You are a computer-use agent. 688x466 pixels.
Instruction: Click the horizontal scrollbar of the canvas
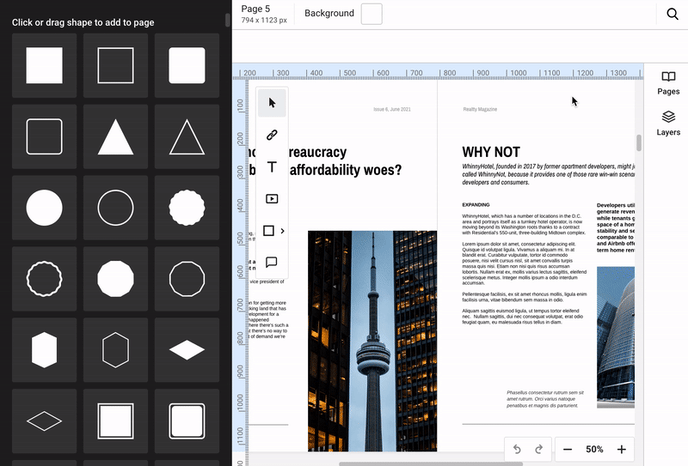click(430, 464)
